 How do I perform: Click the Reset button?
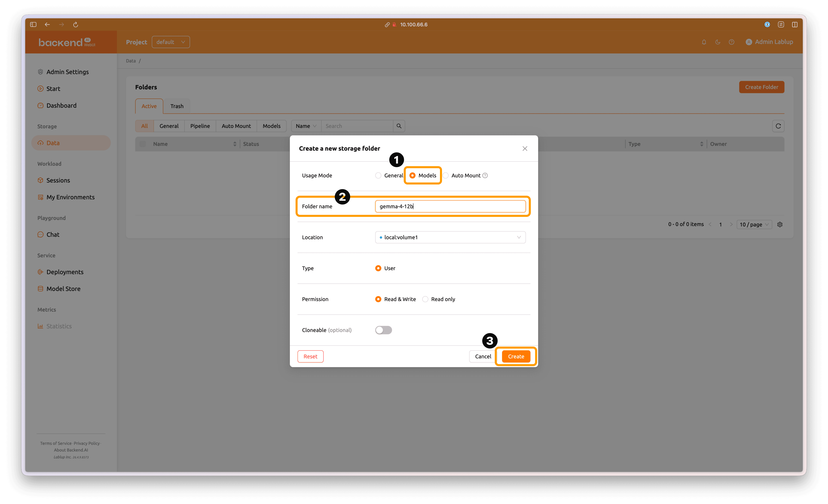310,357
